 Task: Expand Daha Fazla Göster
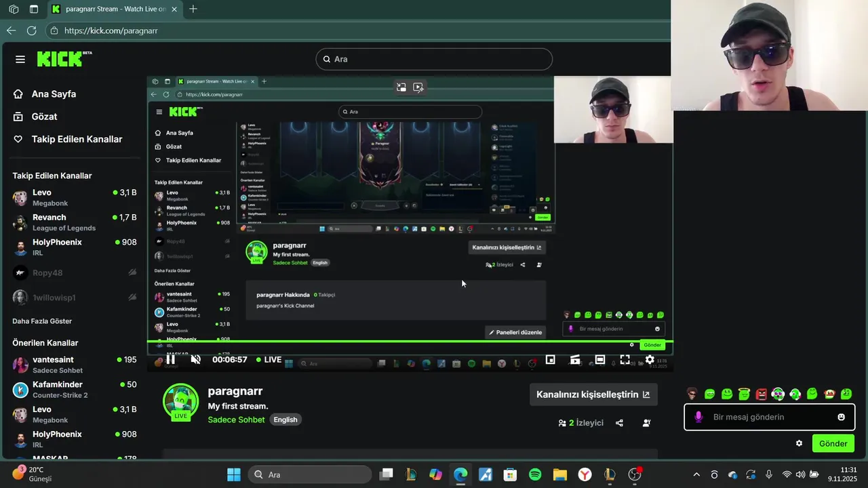(42, 321)
